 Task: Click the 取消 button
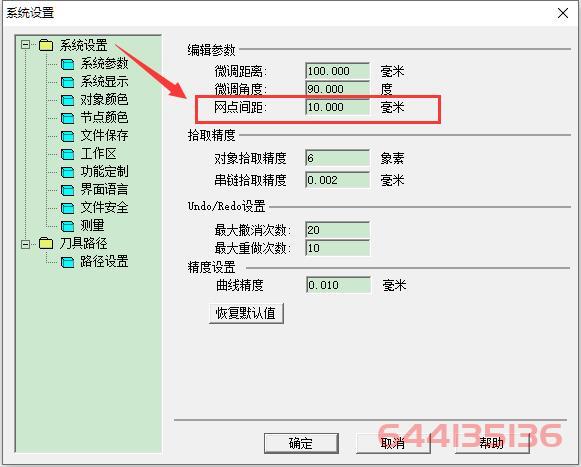coord(393,443)
